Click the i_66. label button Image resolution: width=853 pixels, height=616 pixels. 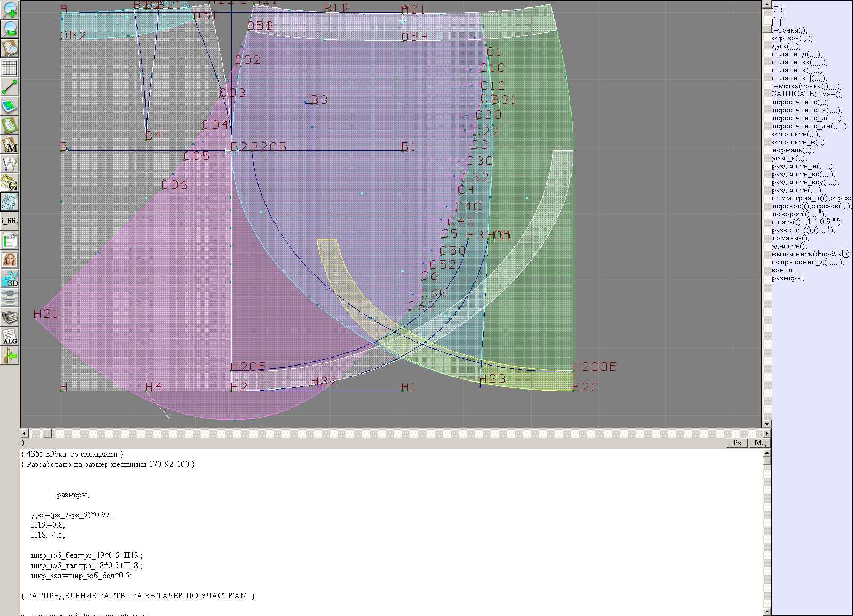10,221
